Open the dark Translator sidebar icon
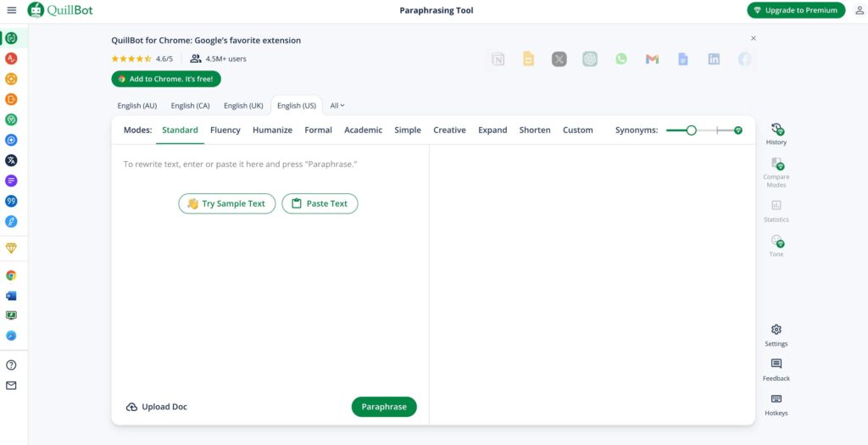 click(11, 160)
